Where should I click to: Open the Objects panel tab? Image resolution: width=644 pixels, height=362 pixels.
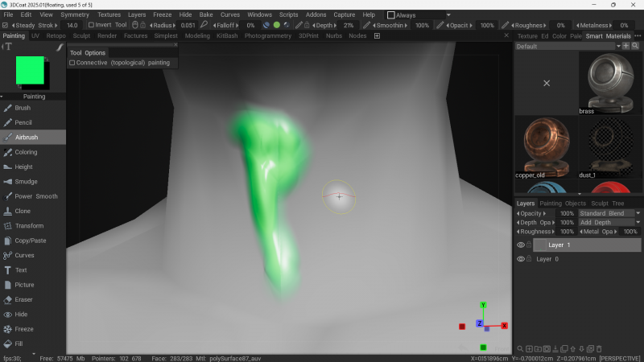point(576,204)
